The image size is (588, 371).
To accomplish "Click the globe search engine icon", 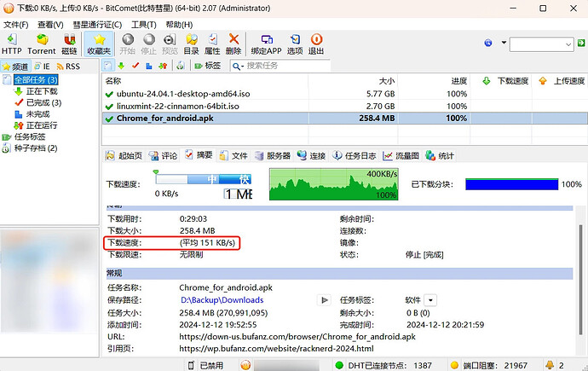I will [488, 43].
